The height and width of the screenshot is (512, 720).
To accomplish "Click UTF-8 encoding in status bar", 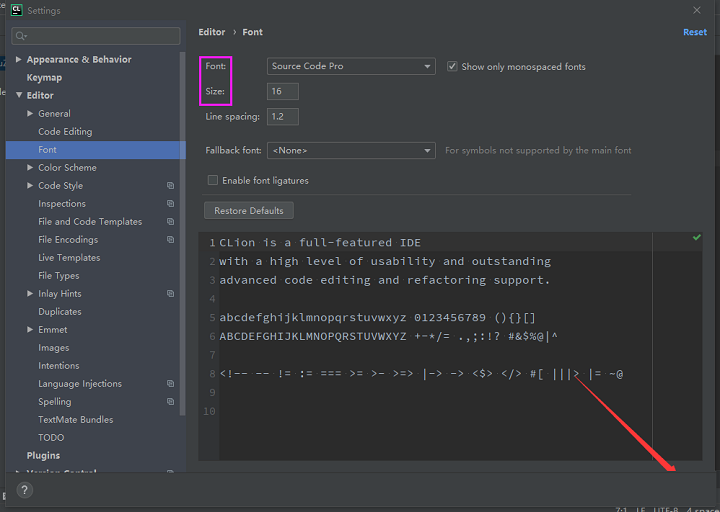I will tap(666, 509).
